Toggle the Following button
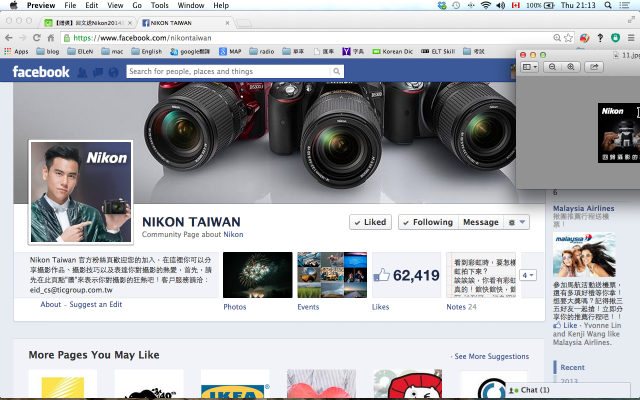 pyautogui.click(x=428, y=222)
